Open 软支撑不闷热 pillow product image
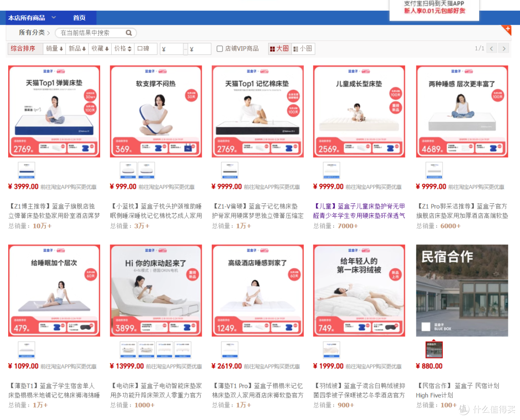Image resolution: width=520 pixels, height=420 pixels. [156, 111]
